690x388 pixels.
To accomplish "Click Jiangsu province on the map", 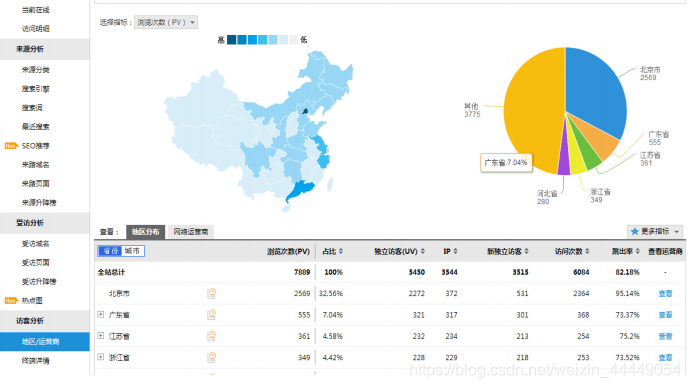I will coord(319,145).
